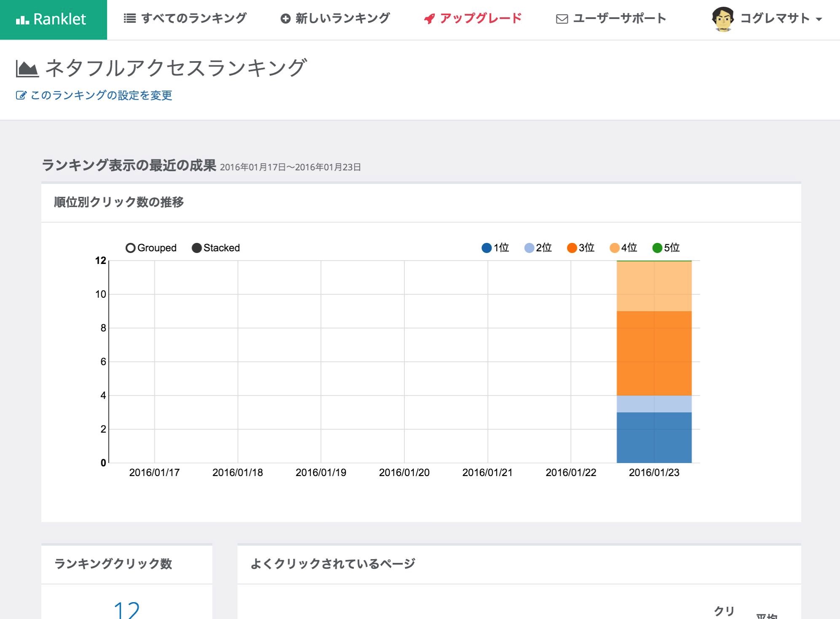Viewport: 840px width, 619px height.
Task: Click the 2016/01/17 axis label
Action: [154, 473]
